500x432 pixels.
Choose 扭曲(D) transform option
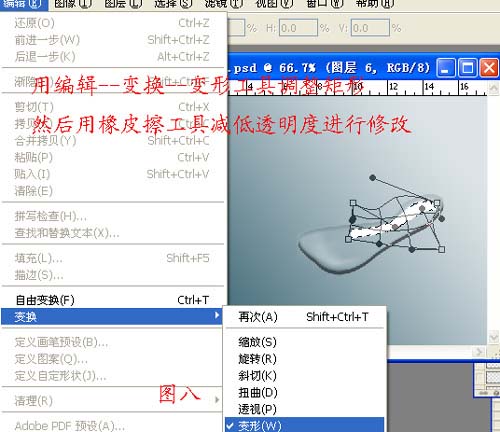coord(305,392)
